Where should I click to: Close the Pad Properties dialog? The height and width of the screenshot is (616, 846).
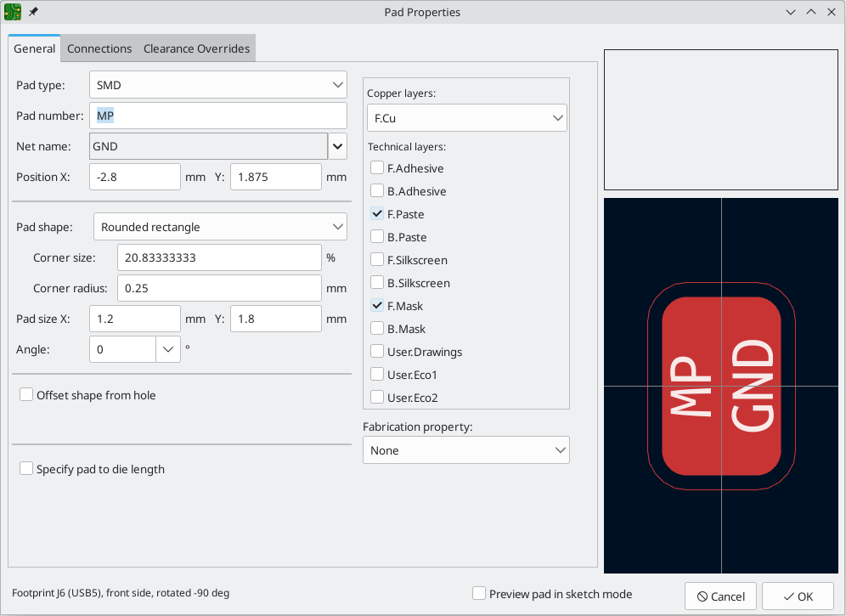[x=832, y=13]
